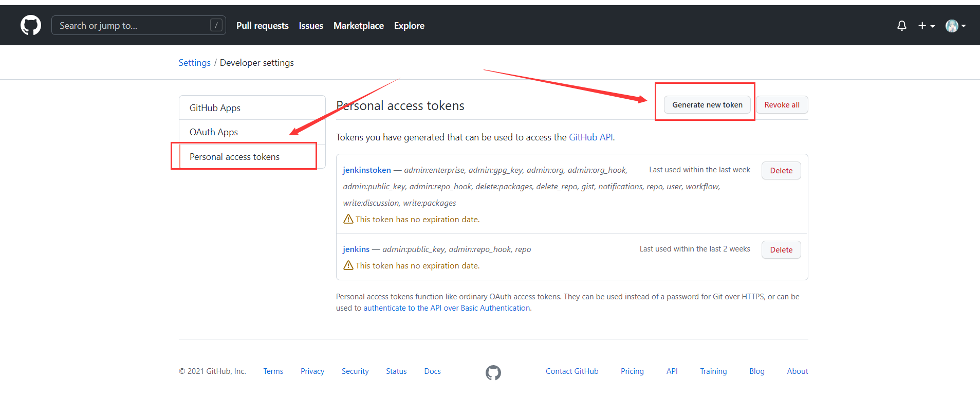Open the GitHub API documentation link

[590, 137]
